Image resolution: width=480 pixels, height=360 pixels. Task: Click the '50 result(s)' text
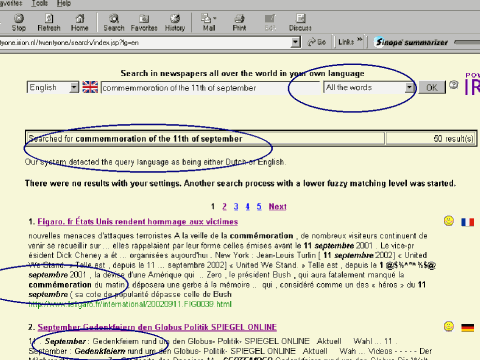pyautogui.click(x=453, y=138)
